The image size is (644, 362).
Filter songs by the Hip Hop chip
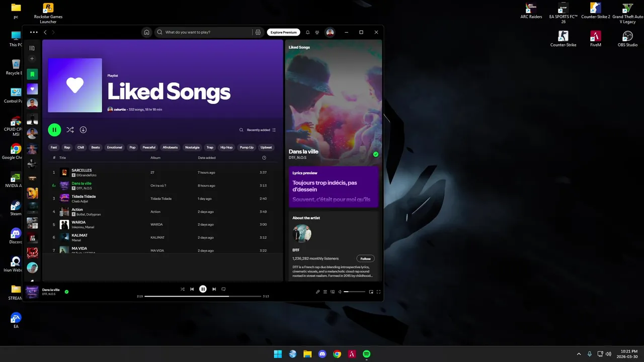(x=226, y=147)
